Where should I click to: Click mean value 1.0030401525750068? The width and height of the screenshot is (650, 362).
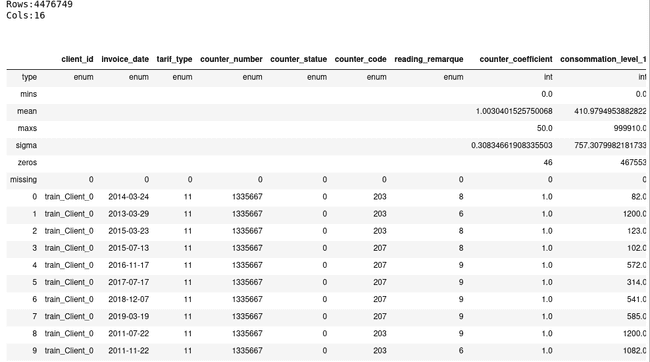(x=514, y=111)
